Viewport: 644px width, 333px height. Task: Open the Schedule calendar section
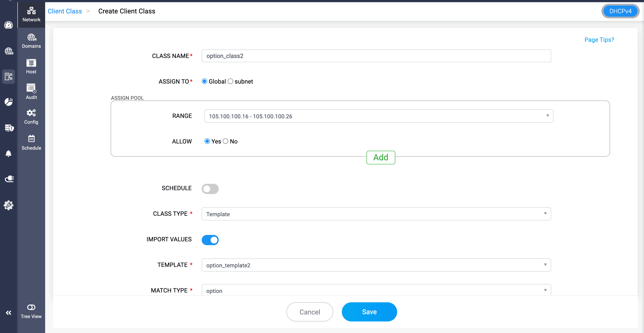[x=31, y=142]
